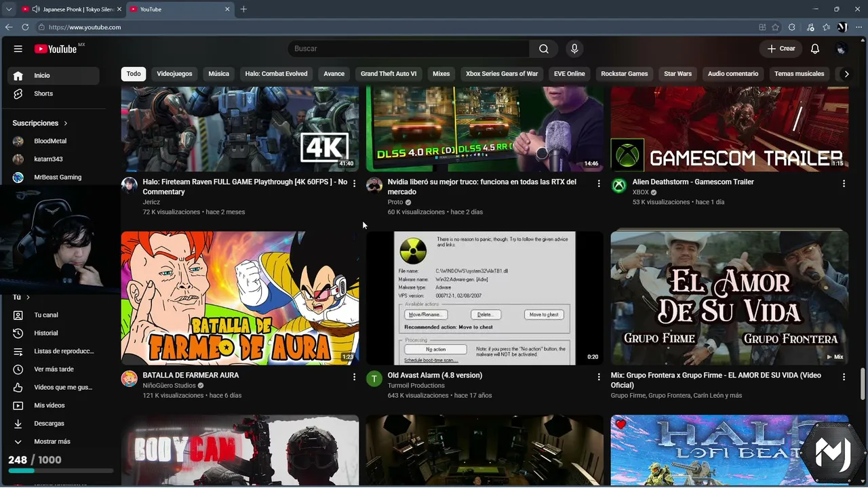Open options for the Nvidia DLSS video
This screenshot has width=868, height=488.
point(599,184)
